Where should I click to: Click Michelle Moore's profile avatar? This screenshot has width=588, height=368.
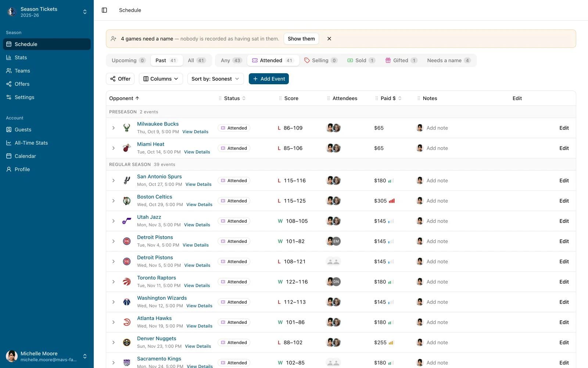click(x=12, y=356)
